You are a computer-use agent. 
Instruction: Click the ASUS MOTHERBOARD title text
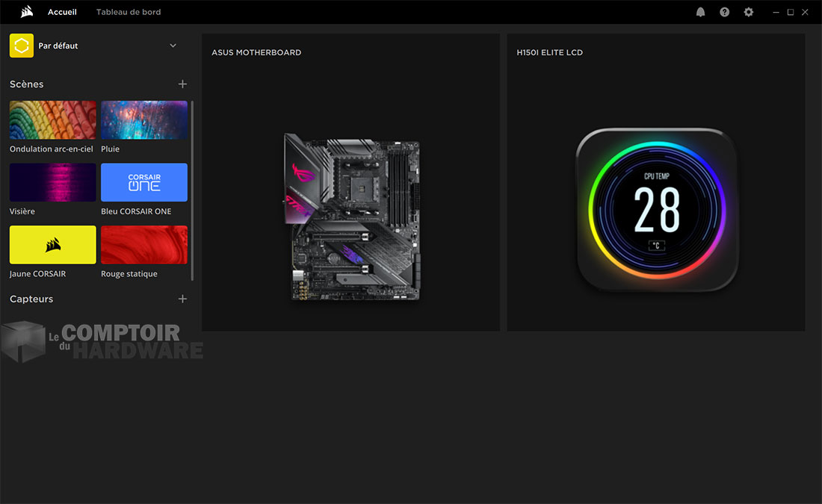(256, 52)
